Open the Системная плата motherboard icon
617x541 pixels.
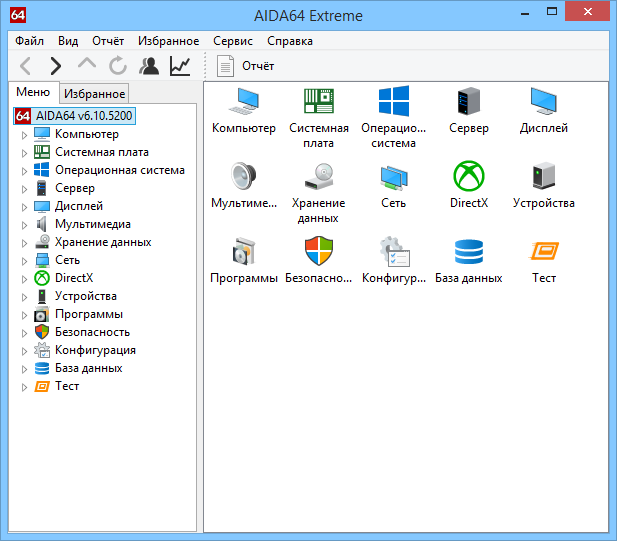318,102
